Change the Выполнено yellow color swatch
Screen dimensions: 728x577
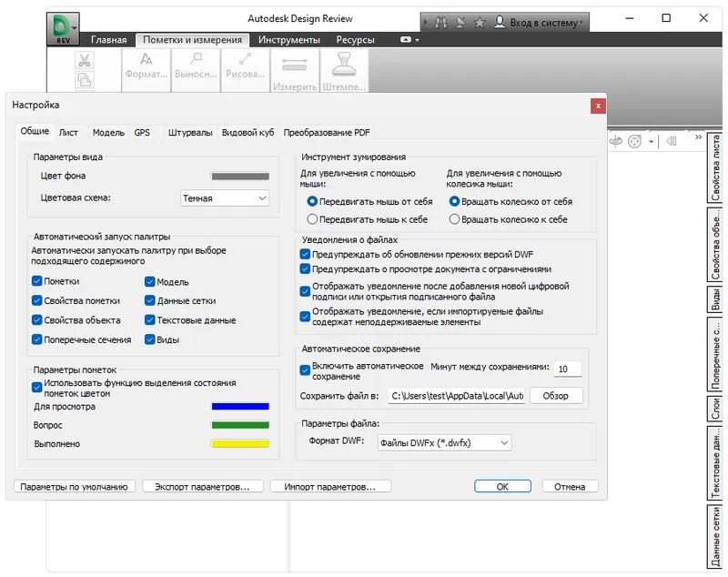pos(240,444)
